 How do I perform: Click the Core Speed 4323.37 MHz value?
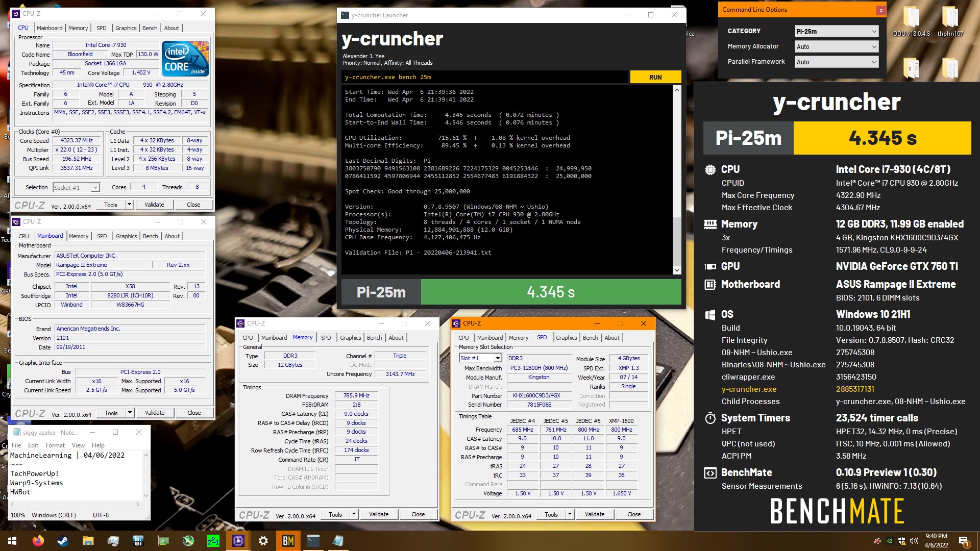point(77,140)
